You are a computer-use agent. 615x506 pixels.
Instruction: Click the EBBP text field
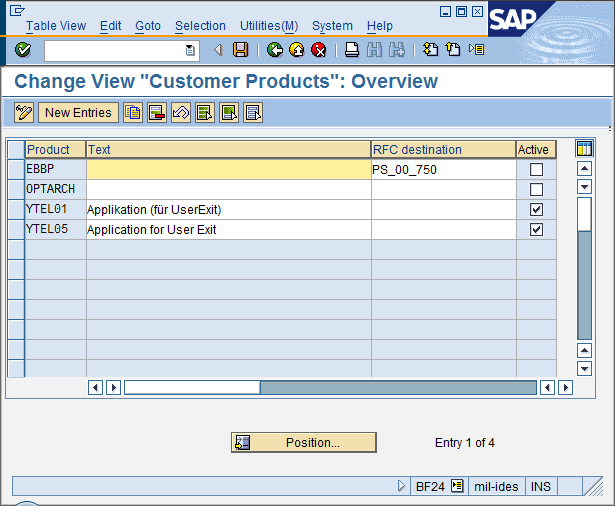[229, 169]
